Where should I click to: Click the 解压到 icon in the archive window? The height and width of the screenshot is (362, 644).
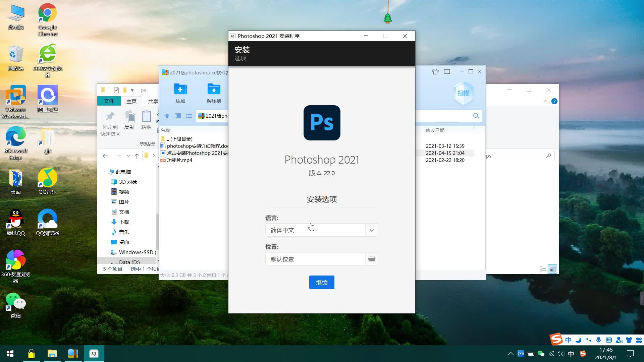tap(214, 93)
